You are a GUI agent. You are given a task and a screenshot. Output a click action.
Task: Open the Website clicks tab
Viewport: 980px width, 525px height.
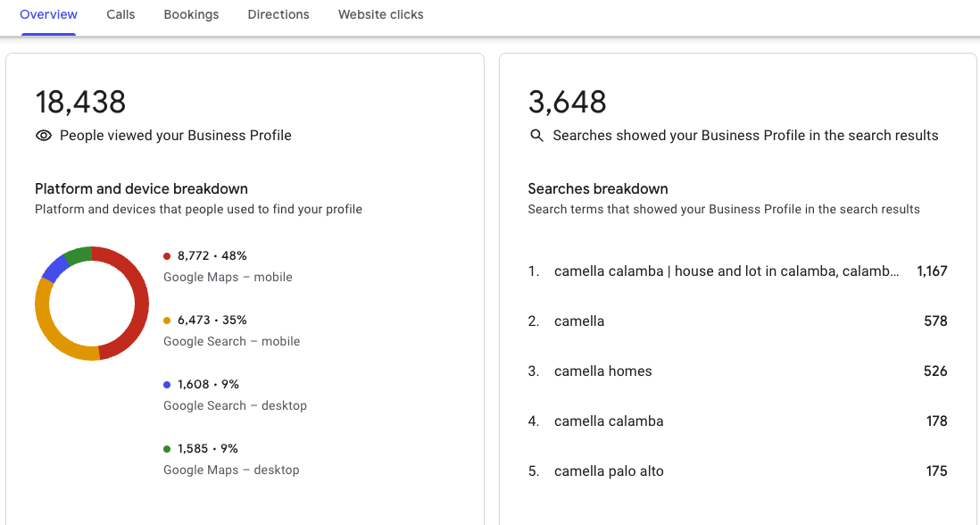click(381, 14)
